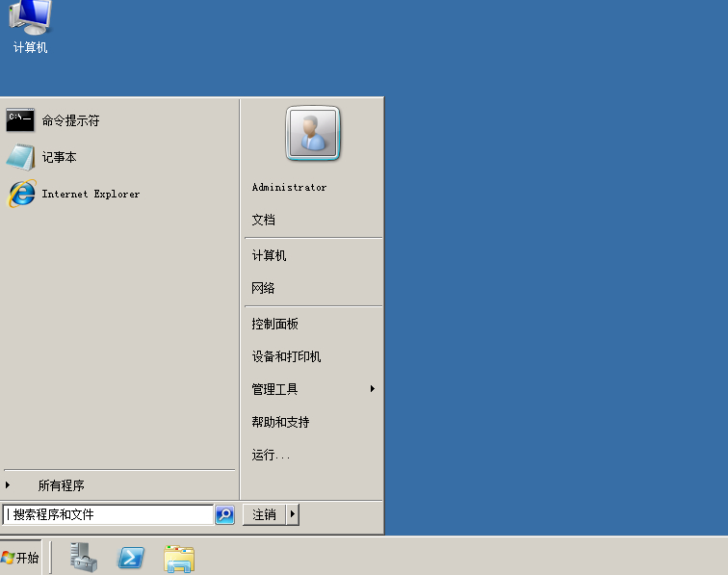
Task: Click the Administrator user avatar picture
Action: pos(312,133)
